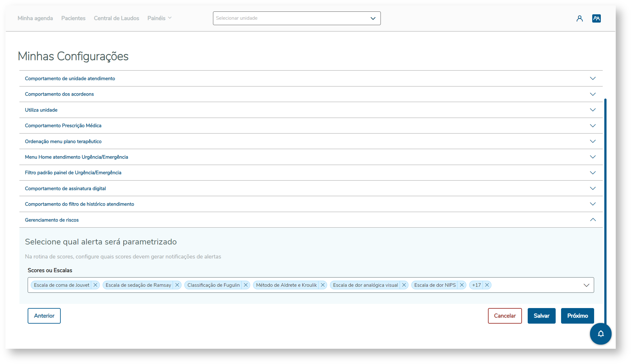Viewport: 631px width, 364px height.
Task: Open the Selecionar unidade dropdown
Action: (x=297, y=18)
